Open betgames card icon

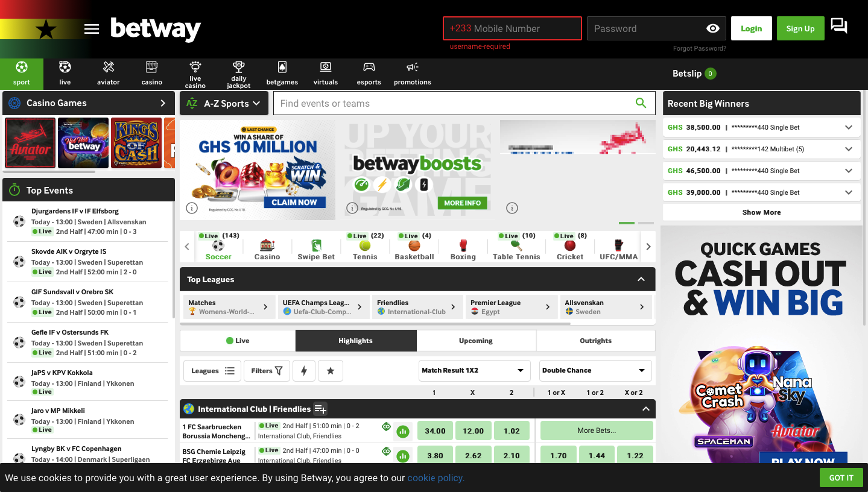point(282,67)
